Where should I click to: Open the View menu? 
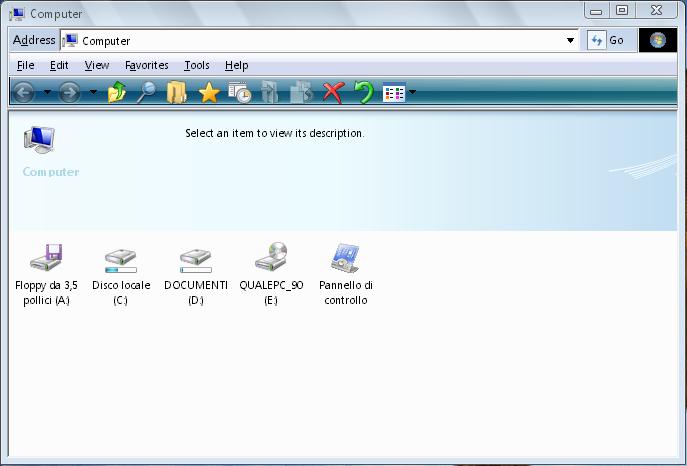tap(97, 65)
